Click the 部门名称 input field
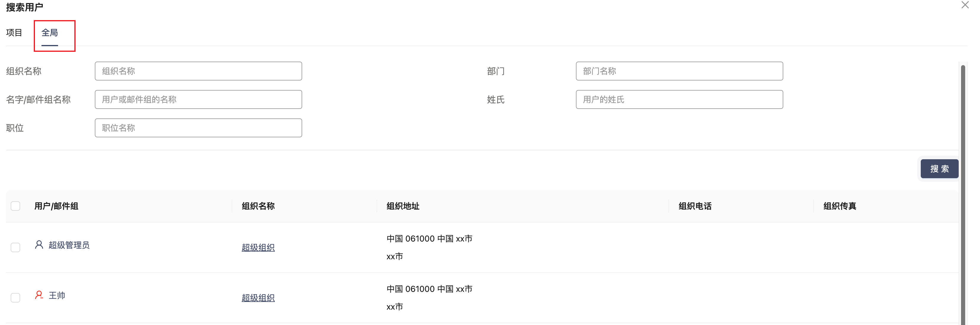Image resolution: width=980 pixels, height=325 pixels. coord(679,71)
